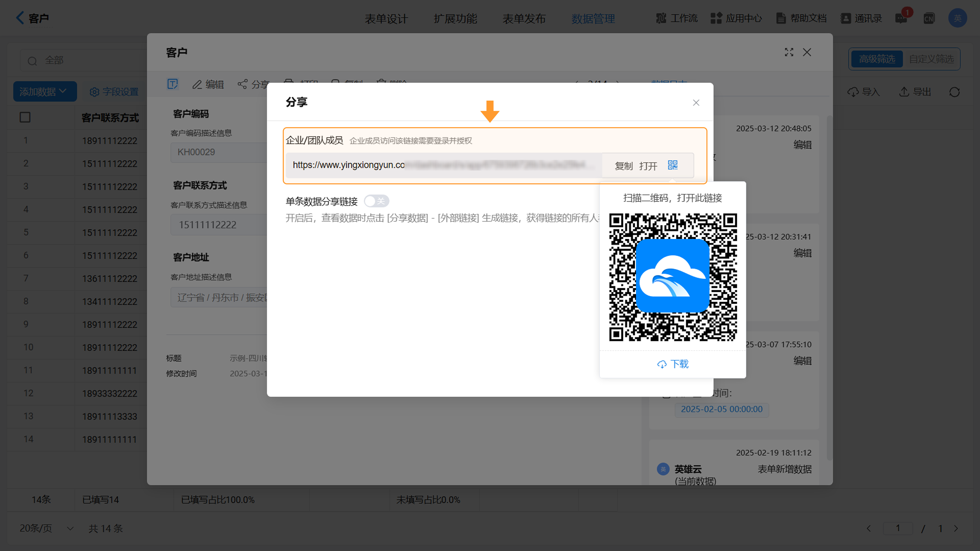Image resolution: width=980 pixels, height=551 pixels.
Task: Open the 表单发布 tab
Action: pyautogui.click(x=524, y=19)
